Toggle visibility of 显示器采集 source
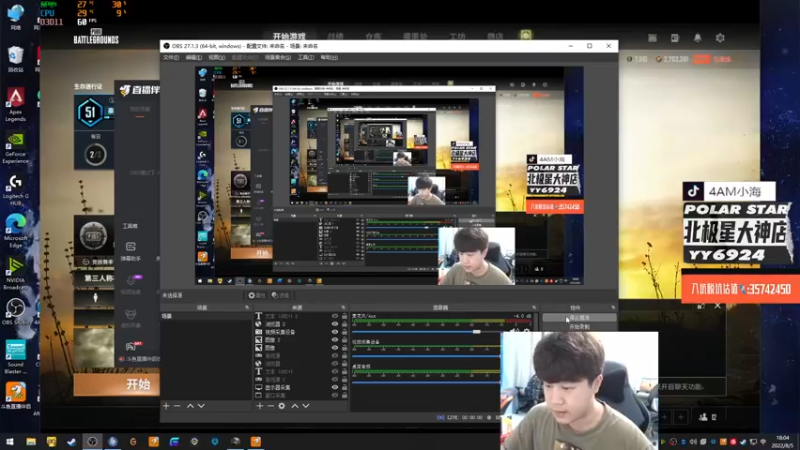This screenshot has width=800, height=450. 335,387
